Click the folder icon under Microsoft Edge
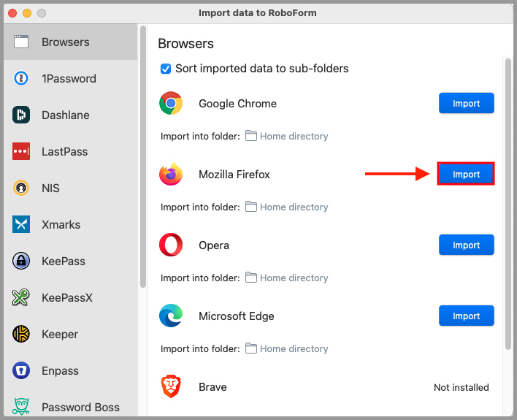The width and height of the screenshot is (517, 420). [251, 348]
